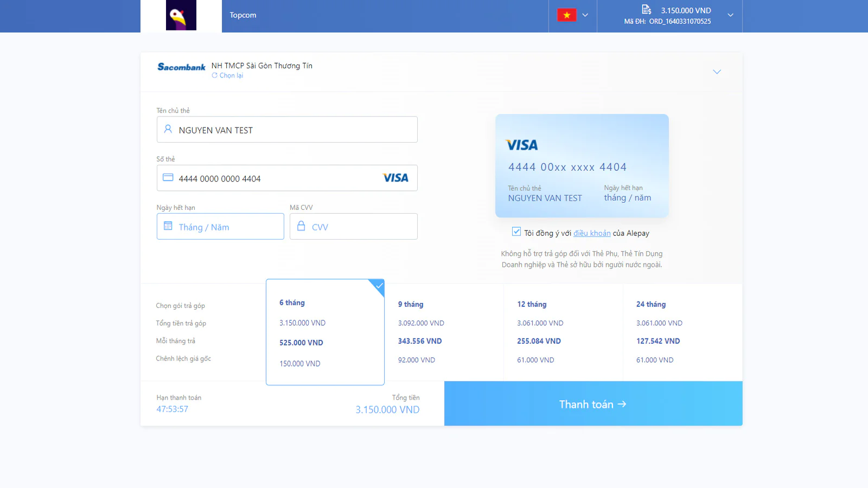The width and height of the screenshot is (868, 488).
Task: Select the 12 tháng installment plan
Action: tap(563, 332)
